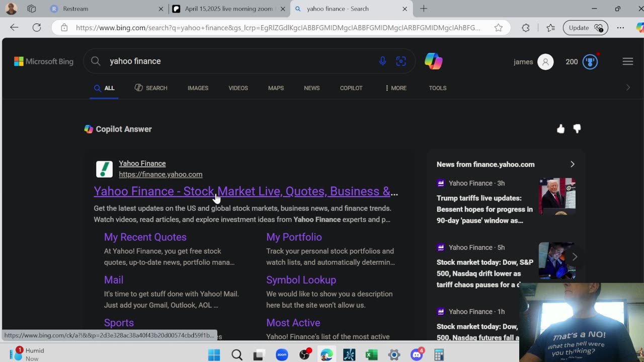Switch to the COPILOT tab
The width and height of the screenshot is (644, 362).
[x=351, y=88]
